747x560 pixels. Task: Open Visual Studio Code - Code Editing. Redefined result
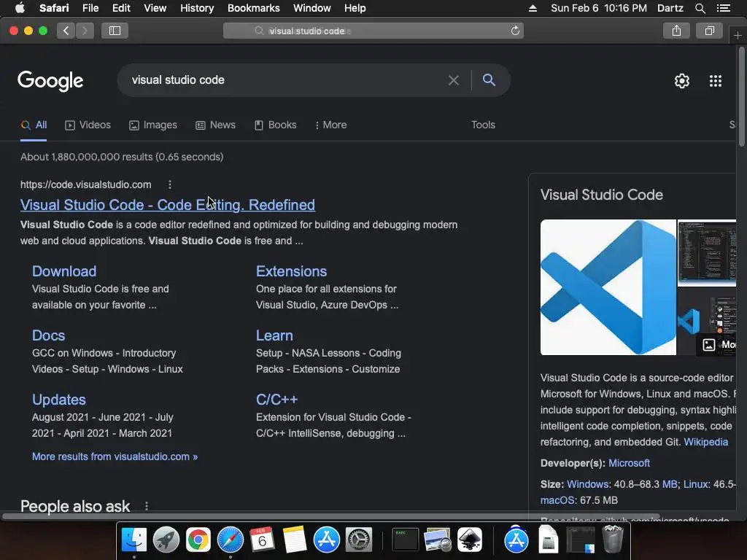coord(168,205)
